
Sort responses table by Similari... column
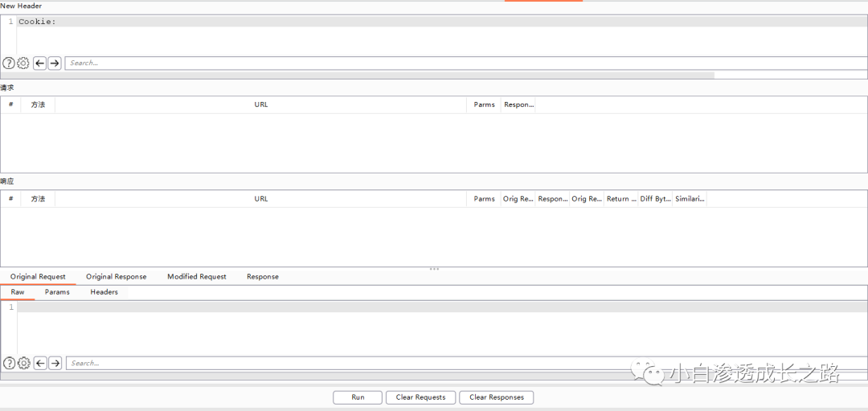tap(690, 198)
